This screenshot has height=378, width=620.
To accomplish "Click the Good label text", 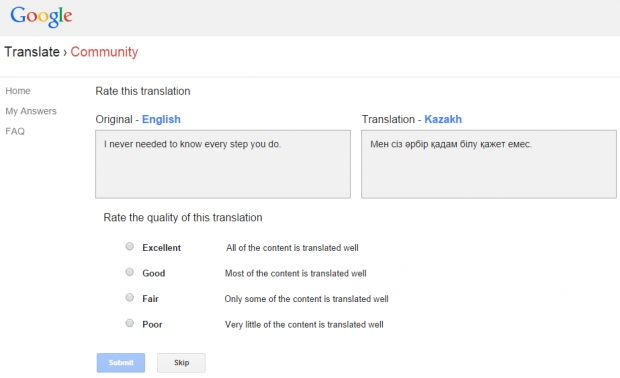I will click(x=154, y=273).
